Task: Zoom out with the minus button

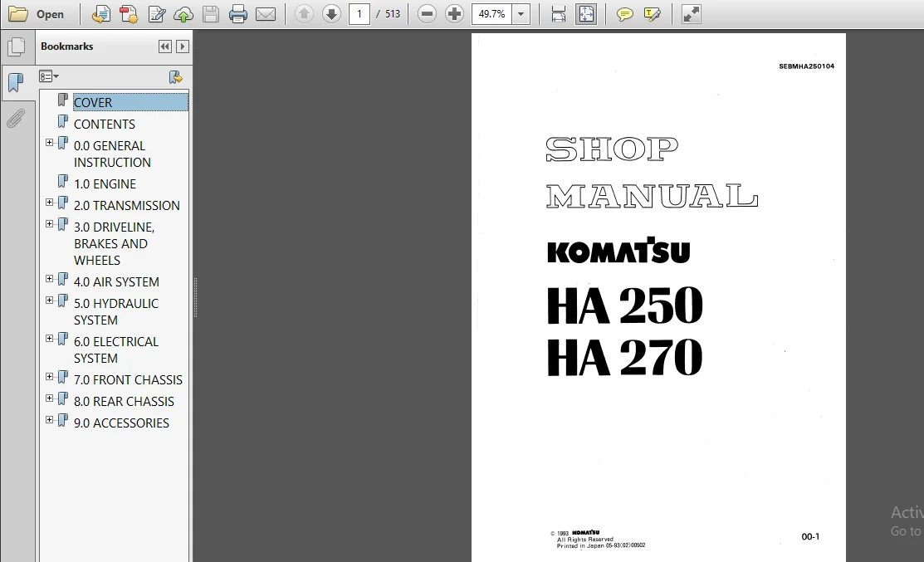Action: (x=427, y=14)
